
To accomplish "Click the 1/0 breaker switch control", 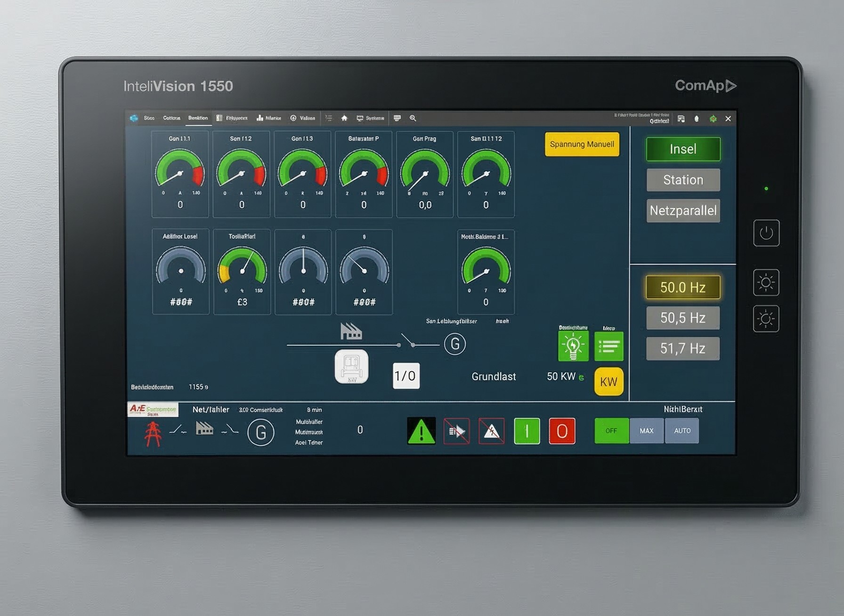I will coord(406,376).
